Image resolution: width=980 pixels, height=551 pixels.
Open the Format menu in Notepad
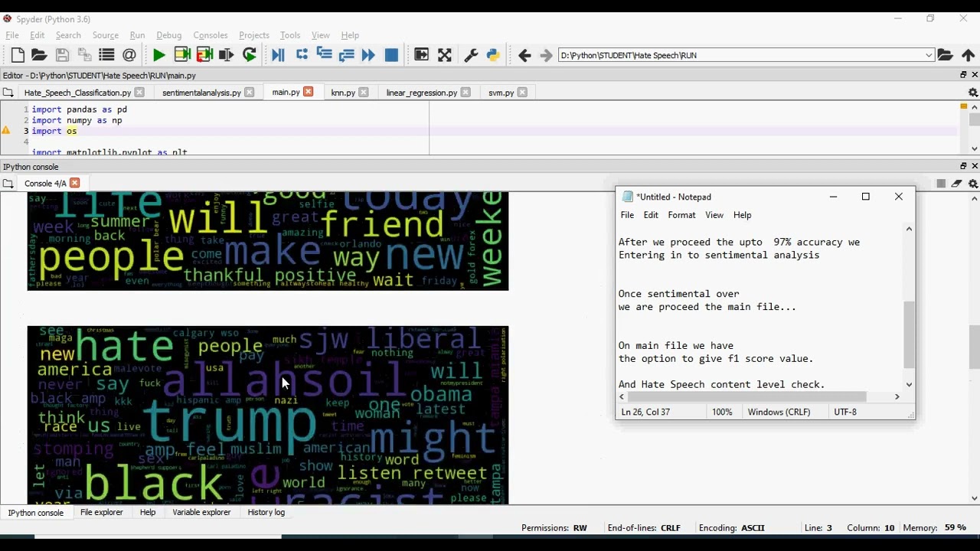(681, 215)
